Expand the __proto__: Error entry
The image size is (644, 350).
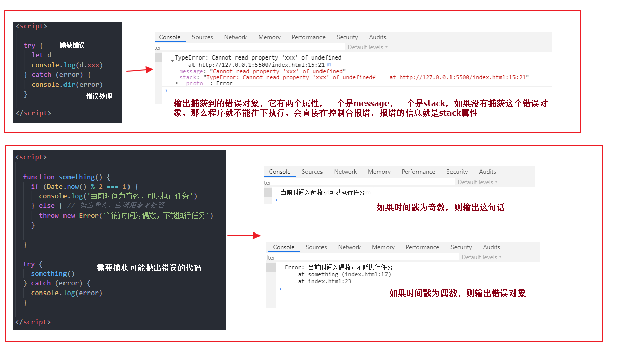pos(177,83)
